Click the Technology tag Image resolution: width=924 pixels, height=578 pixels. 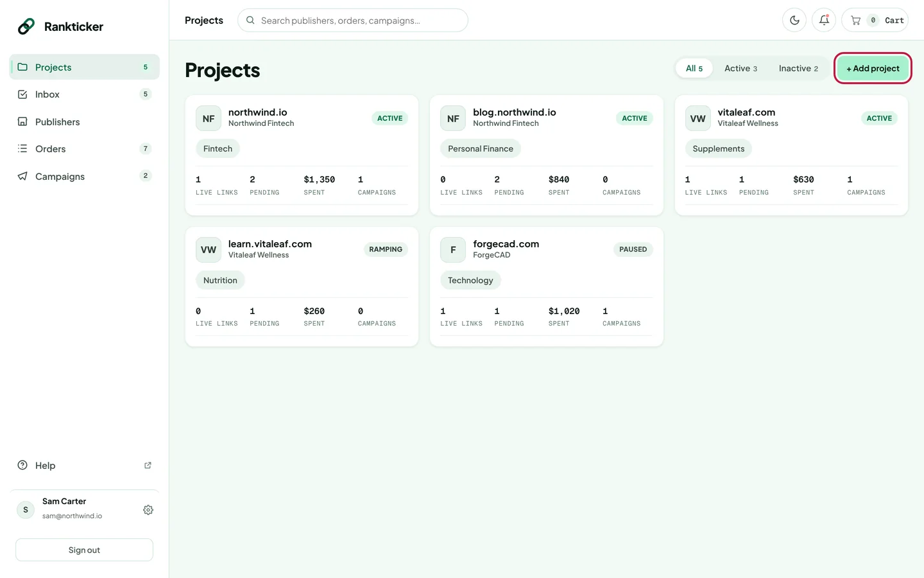point(470,280)
